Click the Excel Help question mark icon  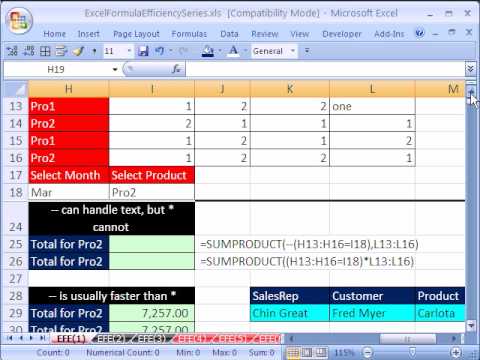coord(420,33)
